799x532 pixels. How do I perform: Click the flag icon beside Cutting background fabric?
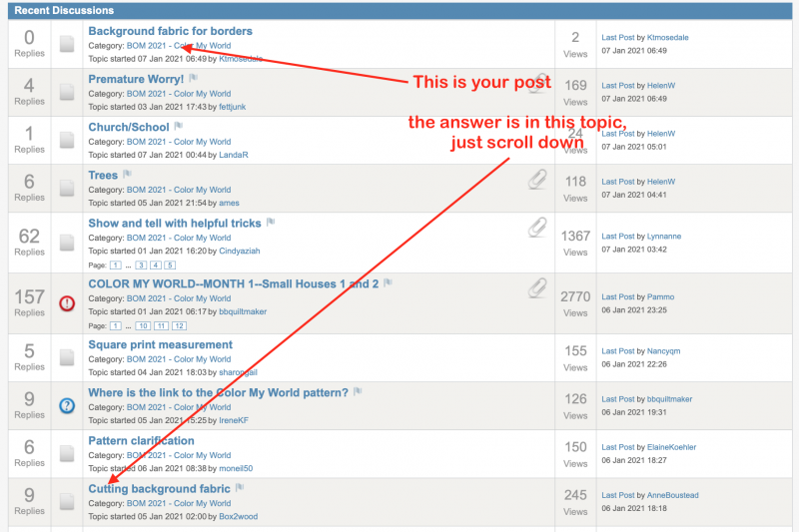point(240,488)
